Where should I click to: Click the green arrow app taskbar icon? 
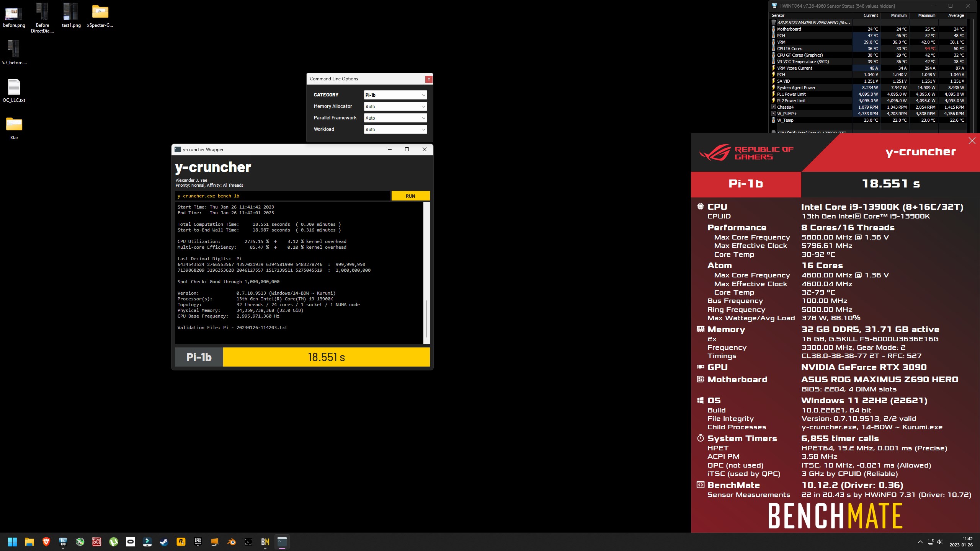(80, 542)
